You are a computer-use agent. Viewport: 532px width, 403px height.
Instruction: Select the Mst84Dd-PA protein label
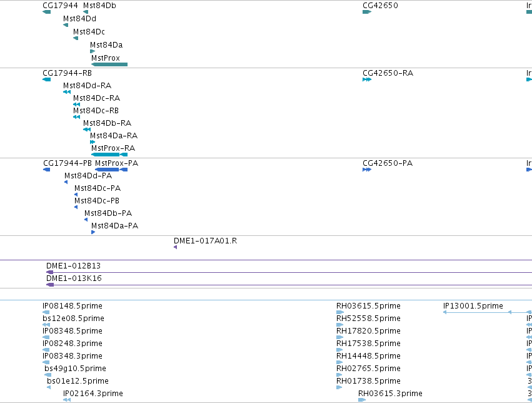click(x=88, y=176)
